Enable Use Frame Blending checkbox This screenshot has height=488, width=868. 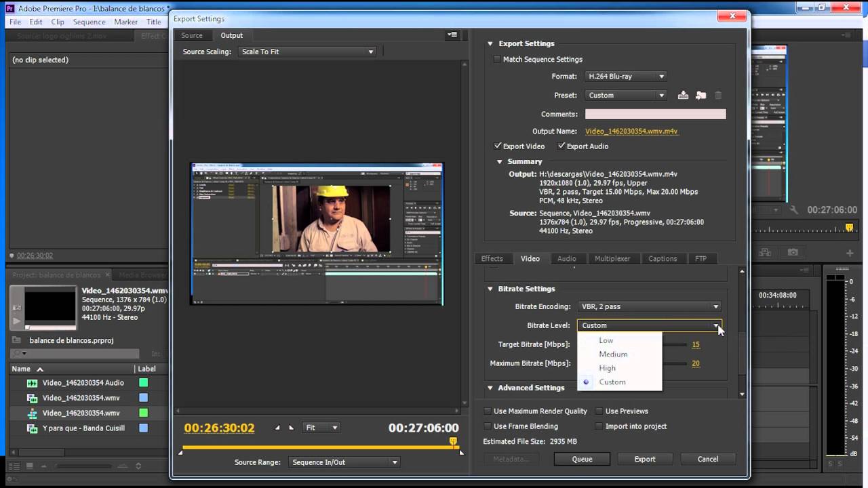(488, 426)
